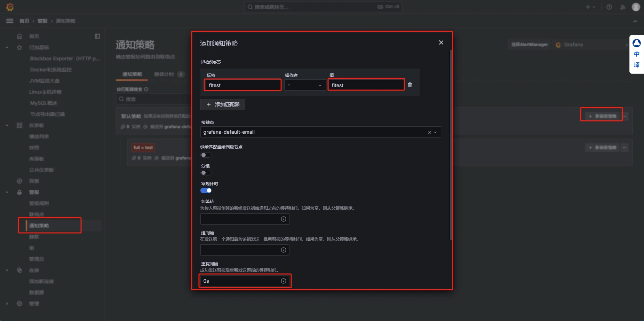Open the news feed icon in the top bar
The height and width of the screenshot is (321, 644).
pyautogui.click(x=623, y=7)
